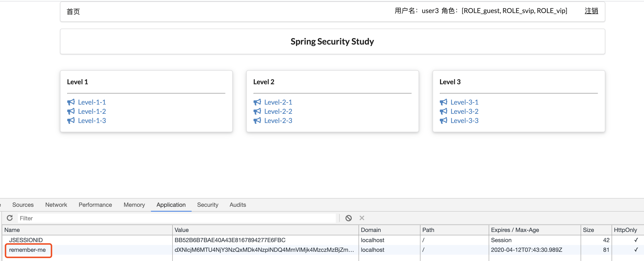The height and width of the screenshot is (261, 644).
Task: Sort cookies by HttpOnly column header
Action: (628, 230)
